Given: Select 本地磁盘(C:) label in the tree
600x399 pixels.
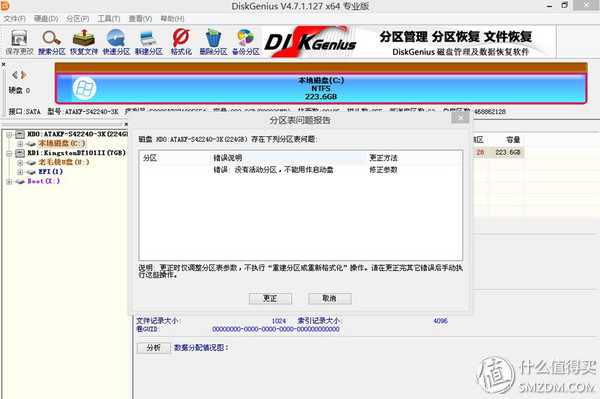Looking at the screenshot, I should (62, 143).
